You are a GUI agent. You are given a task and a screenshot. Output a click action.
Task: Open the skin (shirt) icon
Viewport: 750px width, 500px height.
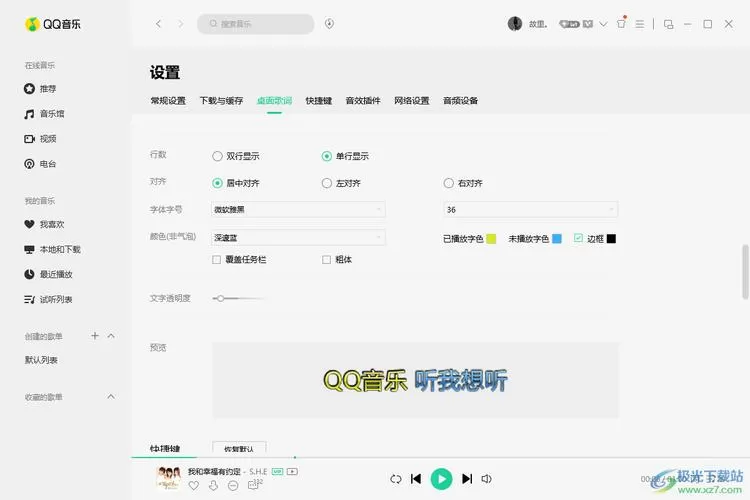click(621, 23)
